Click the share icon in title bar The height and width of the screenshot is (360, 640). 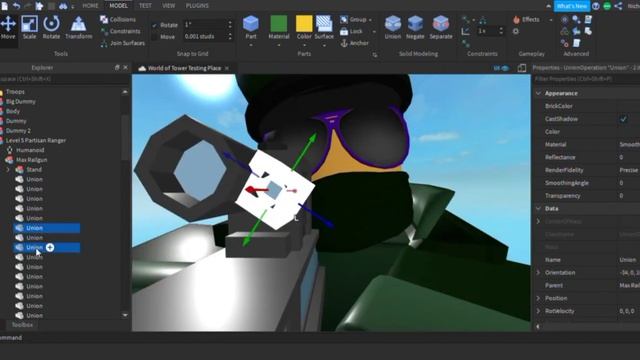pos(618,6)
